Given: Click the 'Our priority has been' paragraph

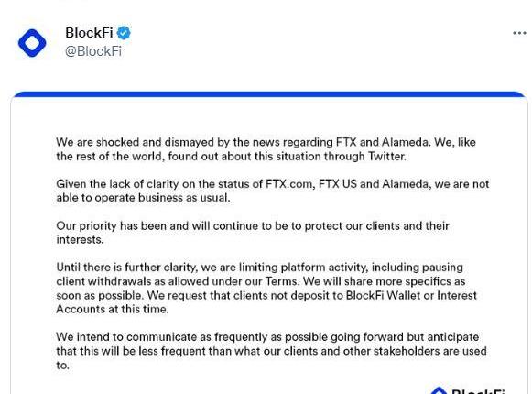Looking at the screenshot, I should pos(253,233).
